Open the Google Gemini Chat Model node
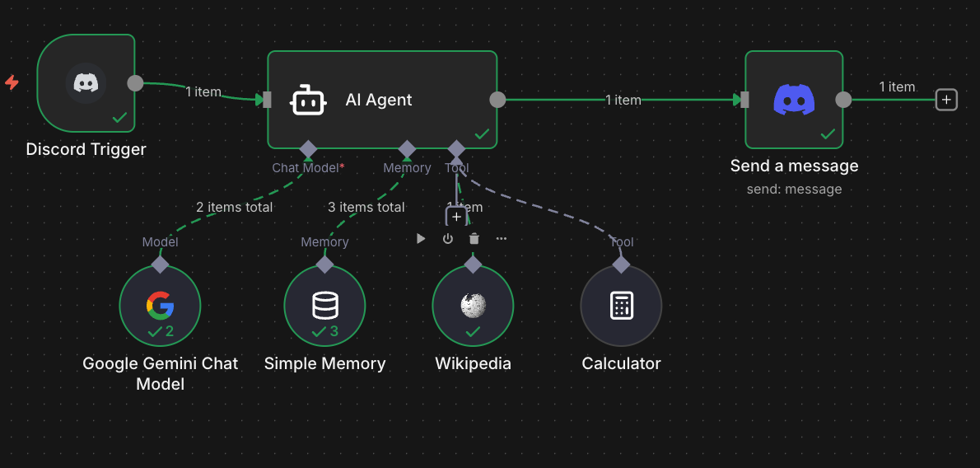 tap(160, 306)
